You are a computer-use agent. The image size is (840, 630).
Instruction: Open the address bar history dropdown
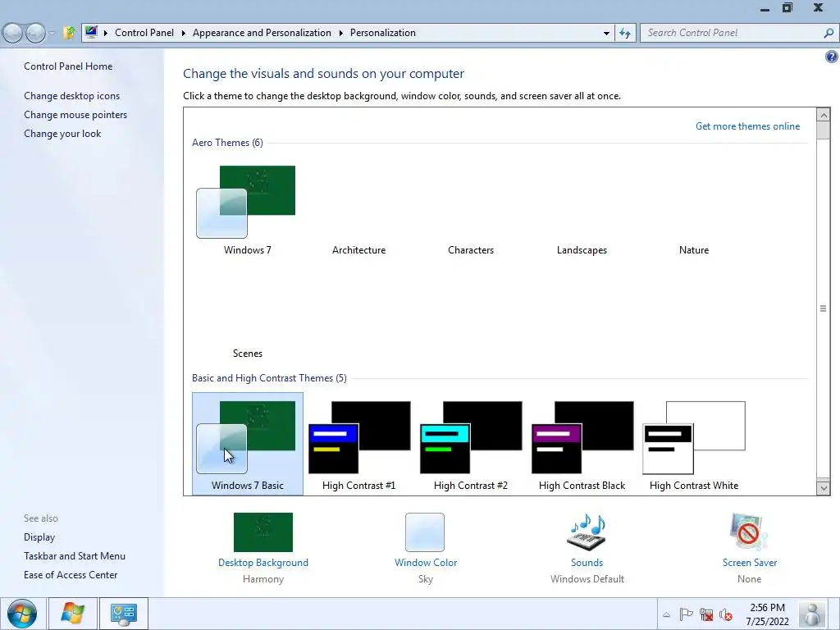[x=606, y=33]
